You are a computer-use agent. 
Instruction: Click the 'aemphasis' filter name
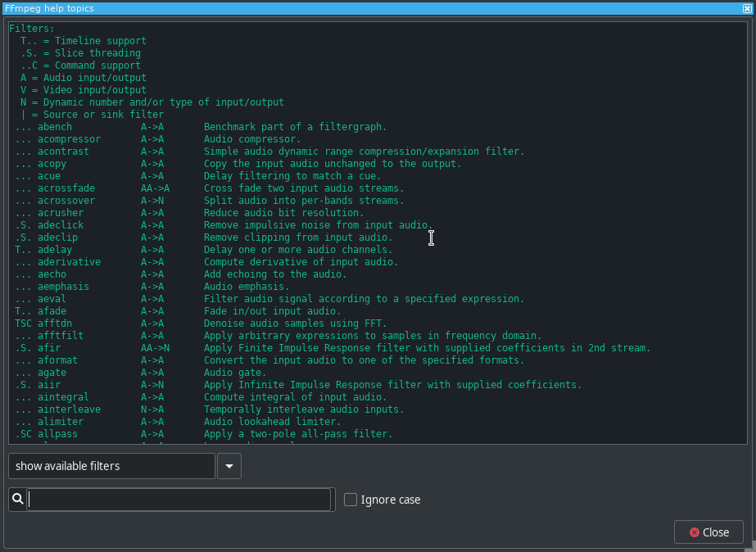(64, 287)
